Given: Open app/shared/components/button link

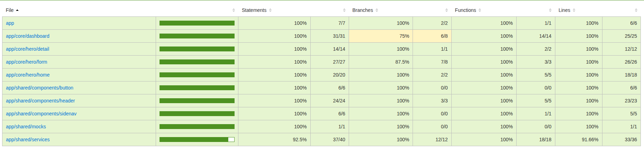Looking at the screenshot, I should [x=39, y=88].
